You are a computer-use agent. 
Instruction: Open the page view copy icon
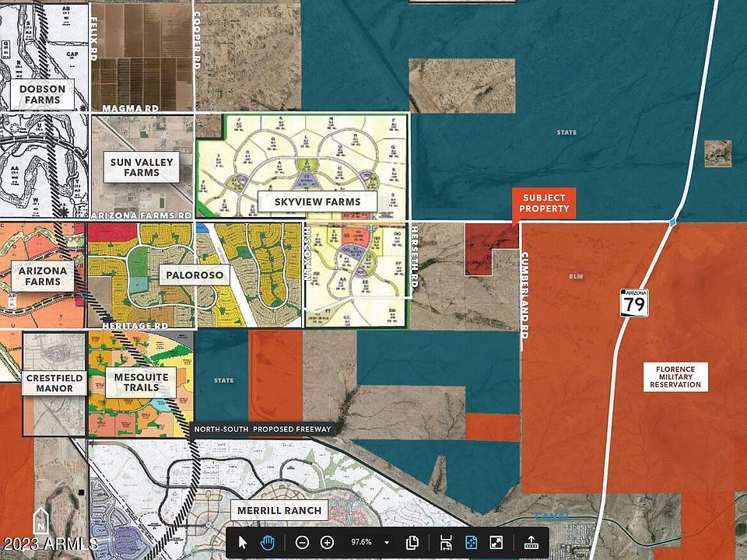pos(412,542)
